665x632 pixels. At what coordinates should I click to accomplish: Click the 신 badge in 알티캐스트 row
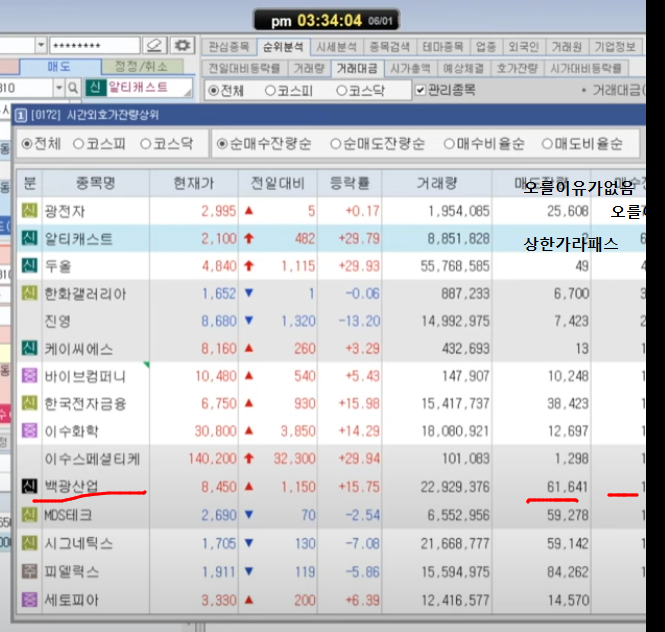click(29, 238)
